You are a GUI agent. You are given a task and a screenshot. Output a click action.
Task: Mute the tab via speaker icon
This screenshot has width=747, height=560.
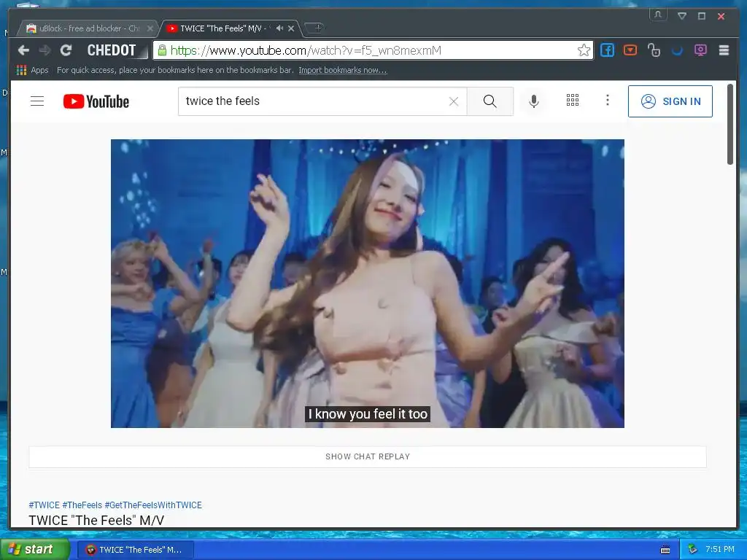pos(279,28)
